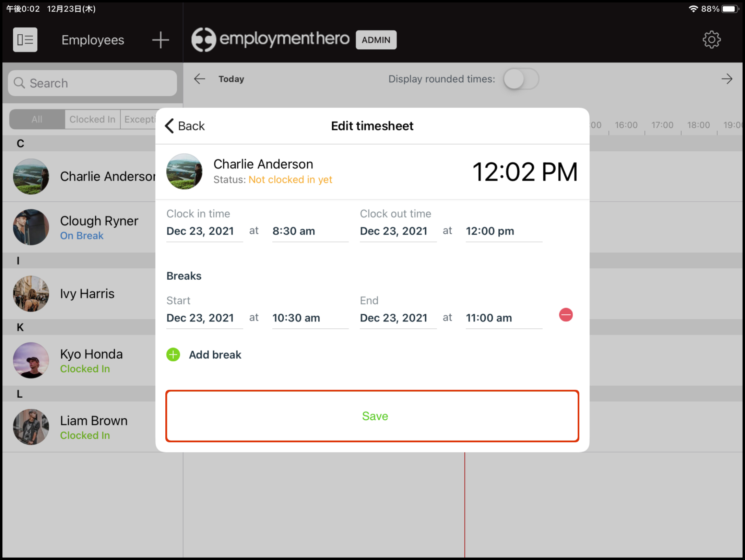Select the Clocked In filter tab
The height and width of the screenshot is (560, 745).
[x=92, y=119]
